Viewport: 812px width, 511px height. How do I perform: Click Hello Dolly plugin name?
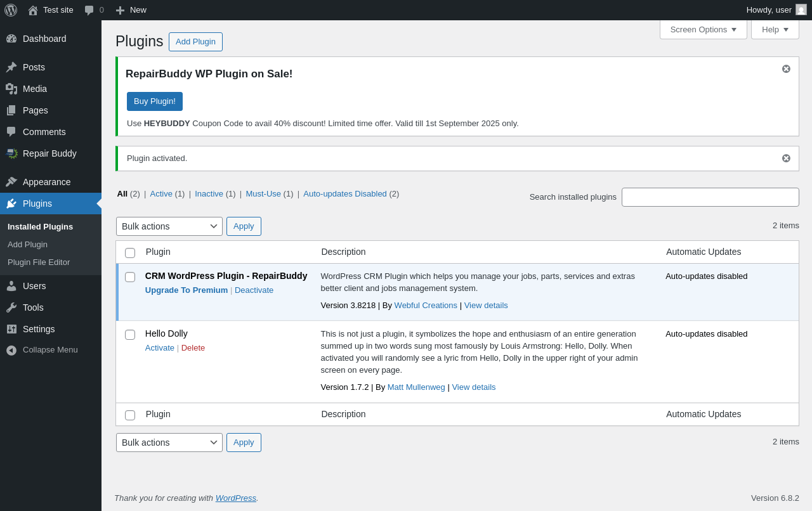pos(166,333)
